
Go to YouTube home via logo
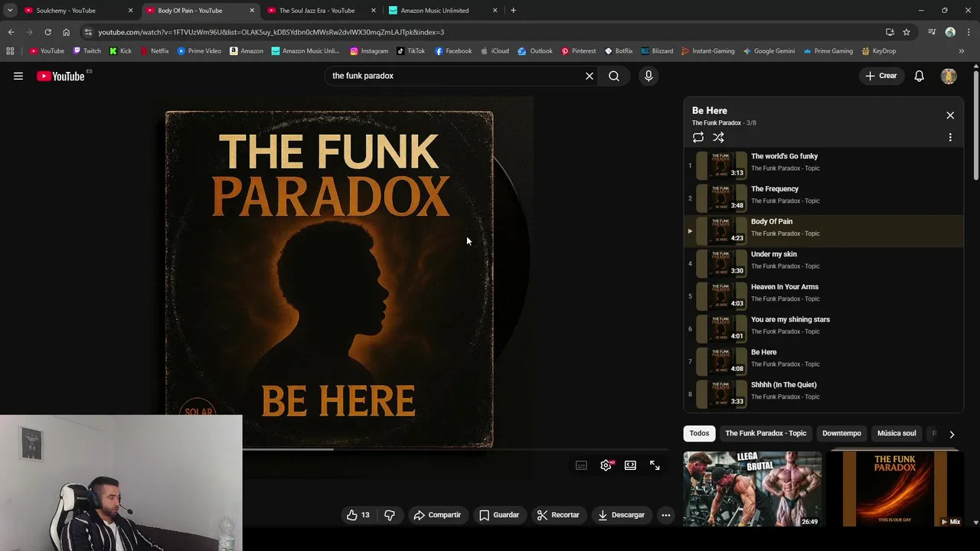tap(60, 76)
